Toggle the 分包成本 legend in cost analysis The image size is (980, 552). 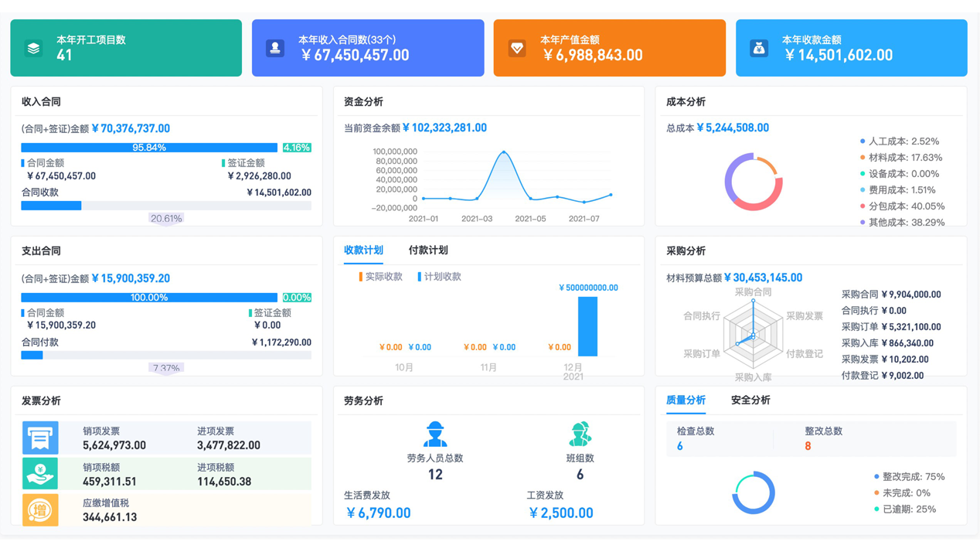point(901,206)
